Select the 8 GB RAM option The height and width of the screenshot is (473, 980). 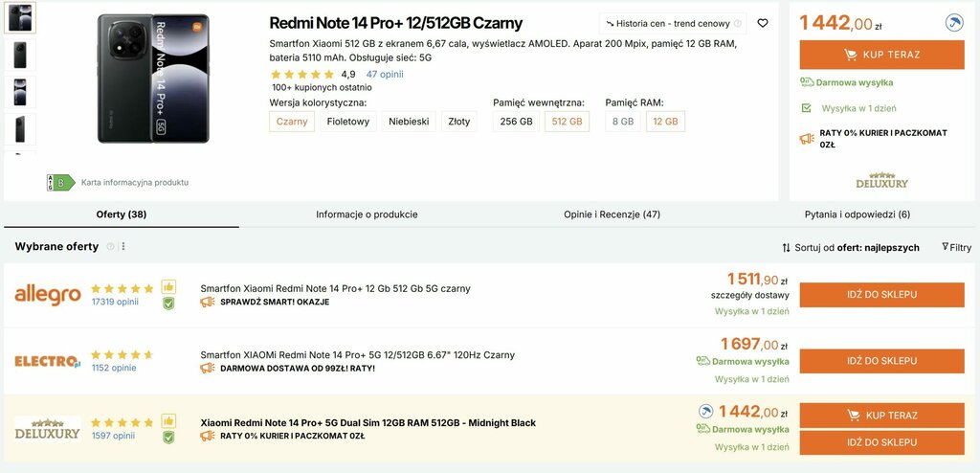point(622,122)
